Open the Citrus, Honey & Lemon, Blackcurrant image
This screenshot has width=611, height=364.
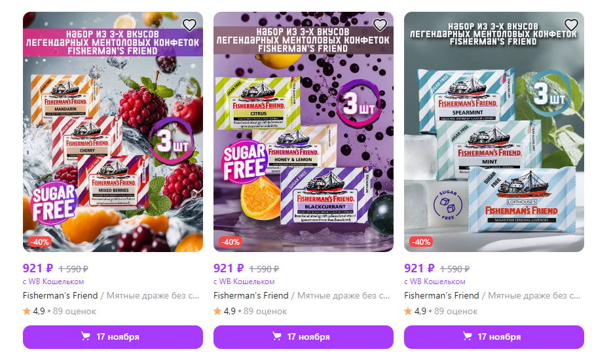[303, 132]
